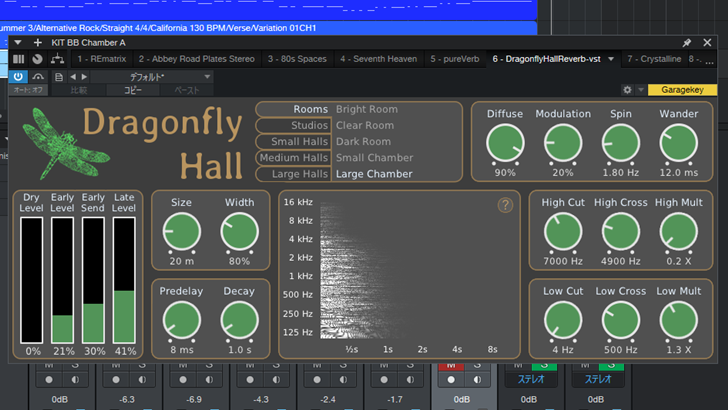Screen dimensions: 728x410
Task: Click the Dry Level slider bar
Action: pyautogui.click(x=32, y=280)
